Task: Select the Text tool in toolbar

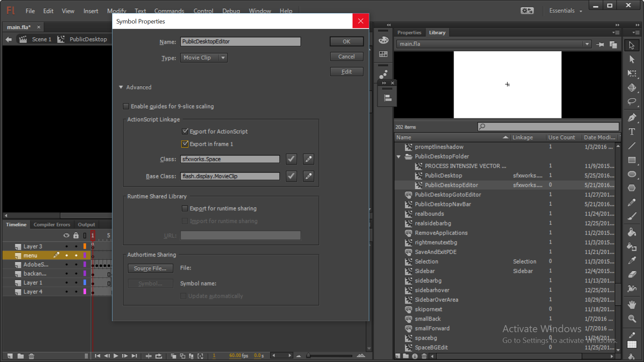Action: [632, 132]
